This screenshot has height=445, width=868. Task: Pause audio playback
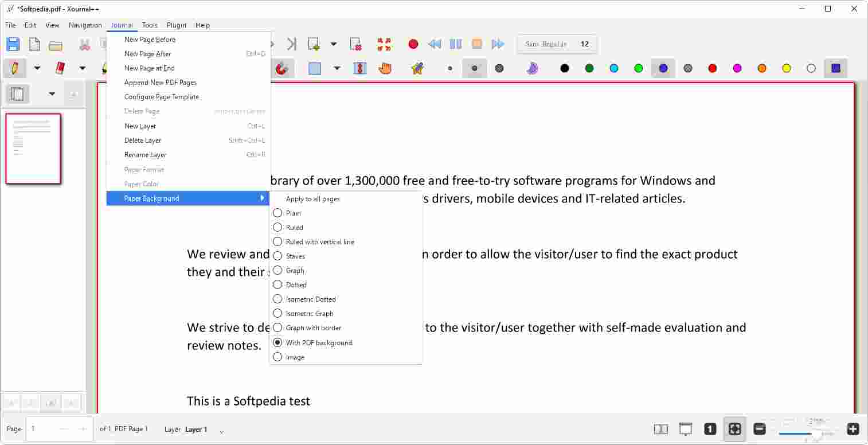pos(456,44)
